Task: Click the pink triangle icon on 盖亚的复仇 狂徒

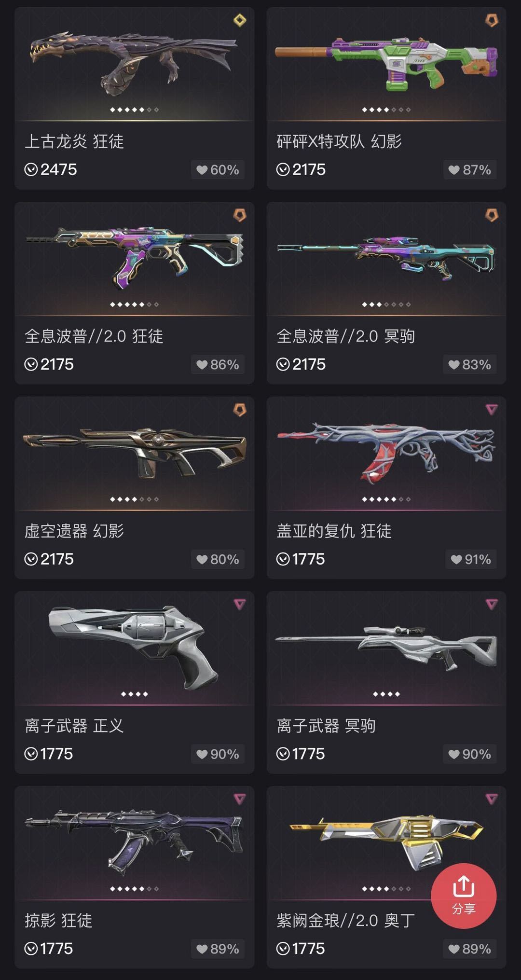Action: [492, 410]
